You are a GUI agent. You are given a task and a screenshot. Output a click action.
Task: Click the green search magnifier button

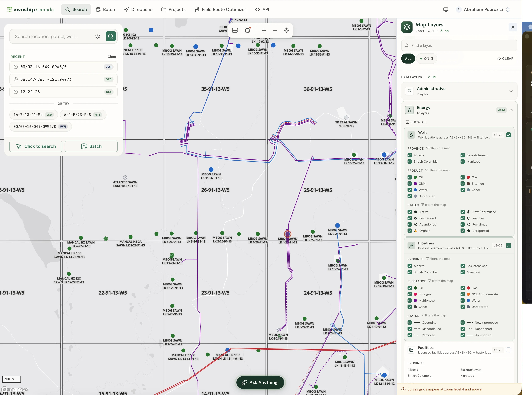[111, 36]
